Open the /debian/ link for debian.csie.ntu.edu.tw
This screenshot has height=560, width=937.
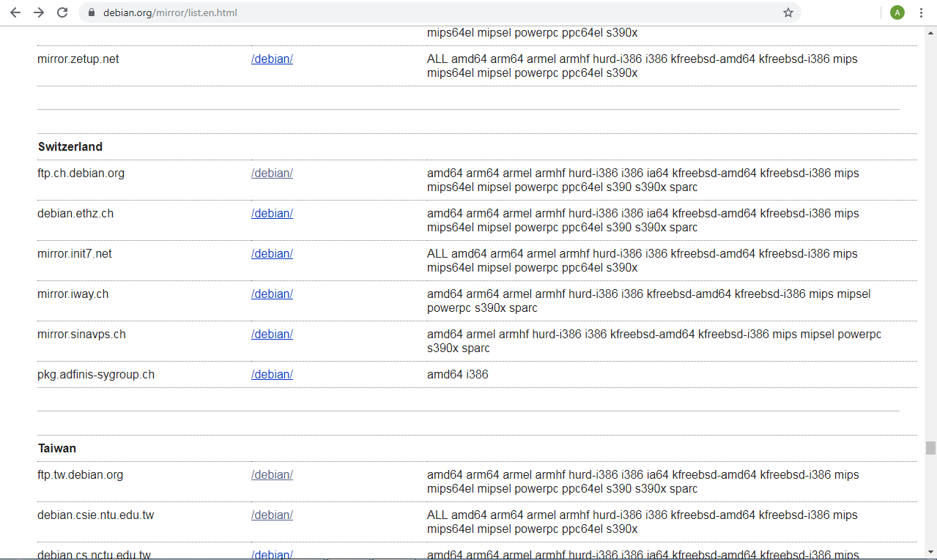click(x=272, y=515)
